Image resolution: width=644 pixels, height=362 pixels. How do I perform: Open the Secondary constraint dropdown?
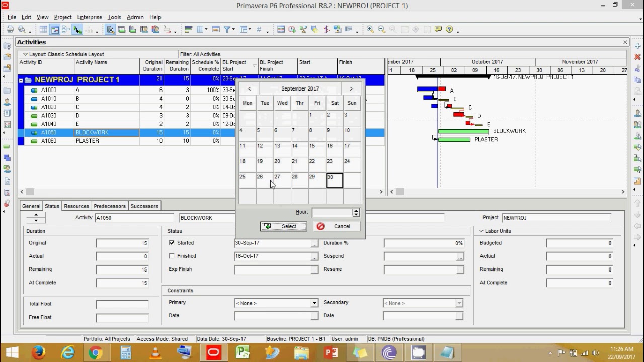click(459, 303)
